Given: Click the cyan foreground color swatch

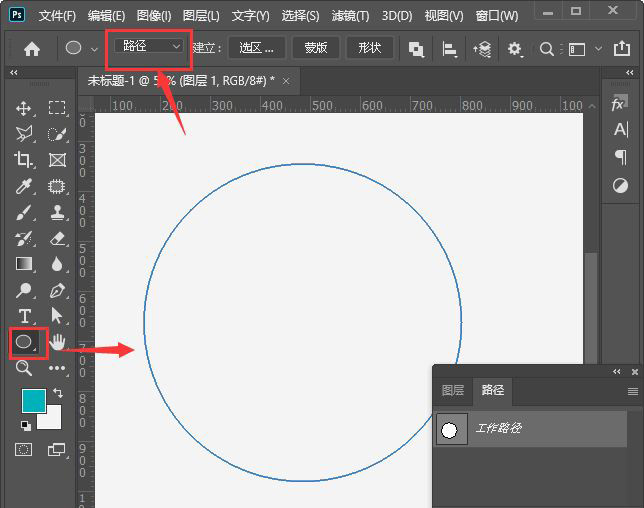Looking at the screenshot, I should coord(34,401).
